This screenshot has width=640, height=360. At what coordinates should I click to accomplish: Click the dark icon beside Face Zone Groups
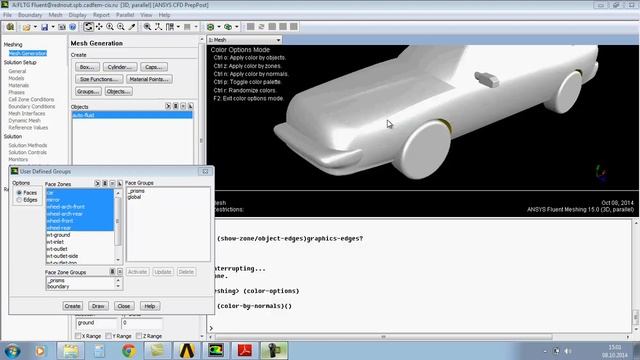(x=112, y=271)
